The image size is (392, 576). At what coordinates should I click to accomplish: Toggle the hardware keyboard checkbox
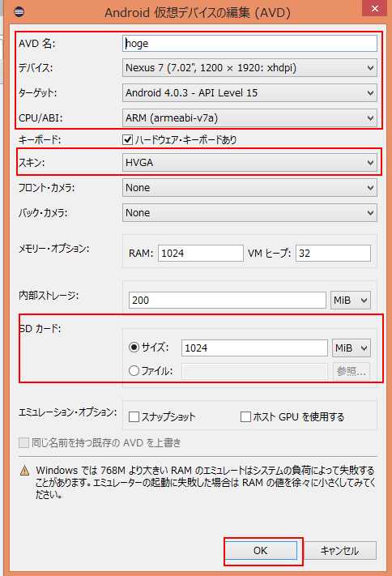pos(127,139)
